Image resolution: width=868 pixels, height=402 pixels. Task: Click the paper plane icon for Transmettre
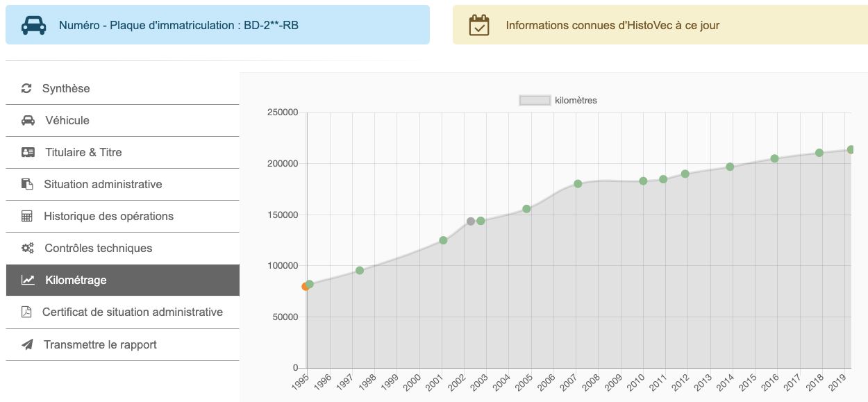pyautogui.click(x=27, y=344)
